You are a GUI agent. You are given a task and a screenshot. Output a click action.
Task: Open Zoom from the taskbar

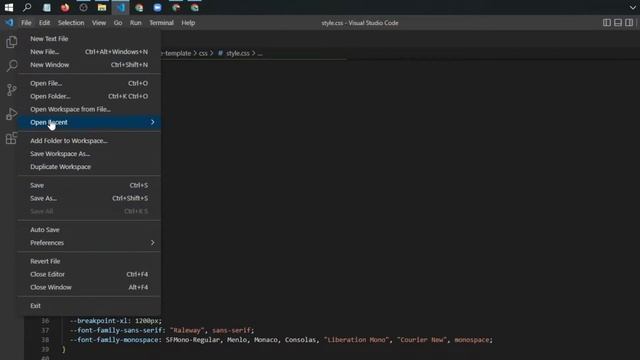[x=158, y=7]
